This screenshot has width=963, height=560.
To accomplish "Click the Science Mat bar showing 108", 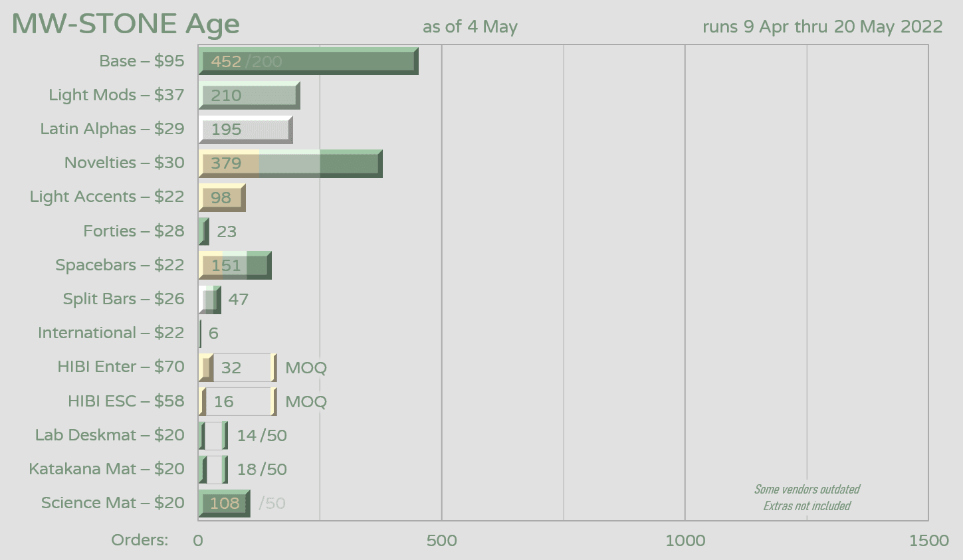I will 224,504.
